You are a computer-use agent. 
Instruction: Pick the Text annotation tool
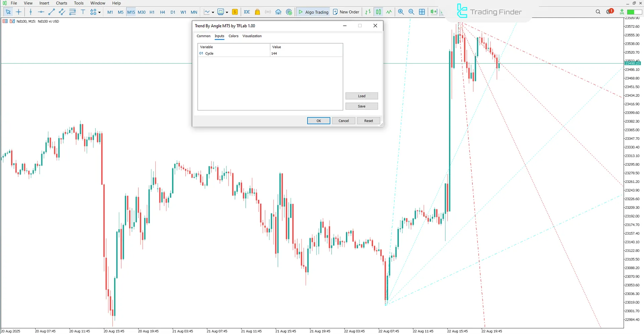(x=83, y=12)
